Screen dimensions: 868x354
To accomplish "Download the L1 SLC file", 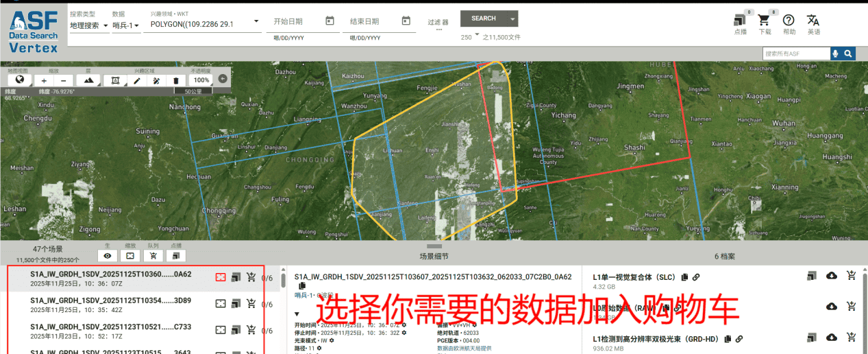I will tap(832, 276).
